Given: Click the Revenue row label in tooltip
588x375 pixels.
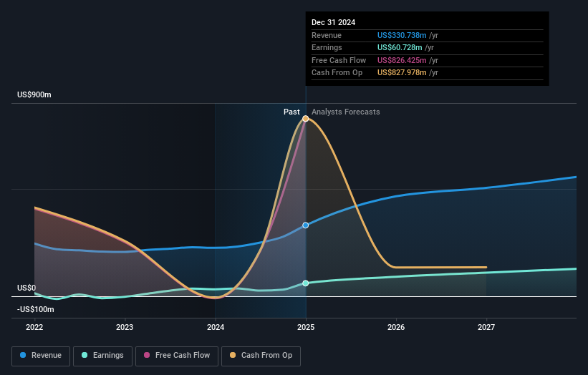Looking at the screenshot, I should [327, 35].
